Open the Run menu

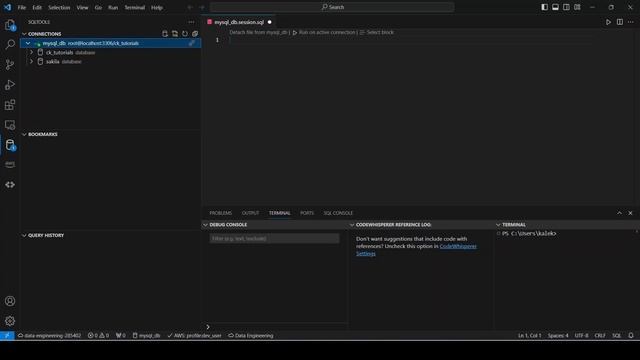pyautogui.click(x=113, y=7)
